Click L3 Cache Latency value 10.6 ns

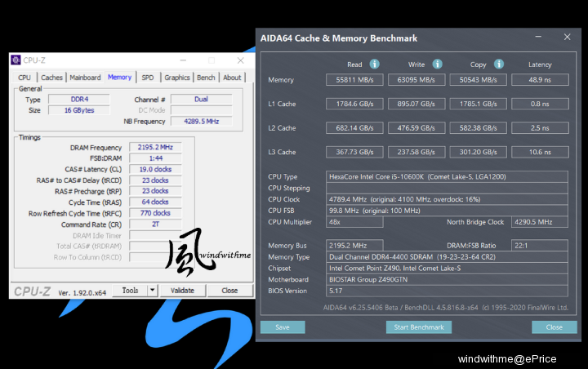click(x=540, y=152)
